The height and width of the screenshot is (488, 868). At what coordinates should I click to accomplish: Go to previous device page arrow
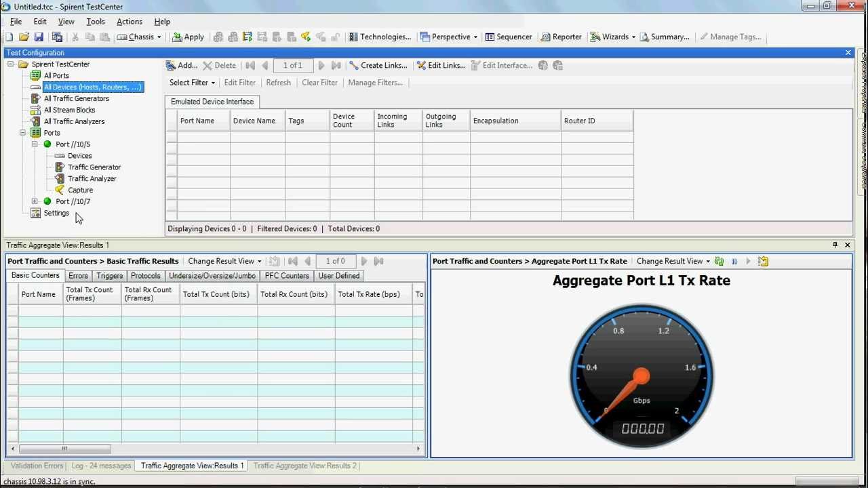coord(265,65)
